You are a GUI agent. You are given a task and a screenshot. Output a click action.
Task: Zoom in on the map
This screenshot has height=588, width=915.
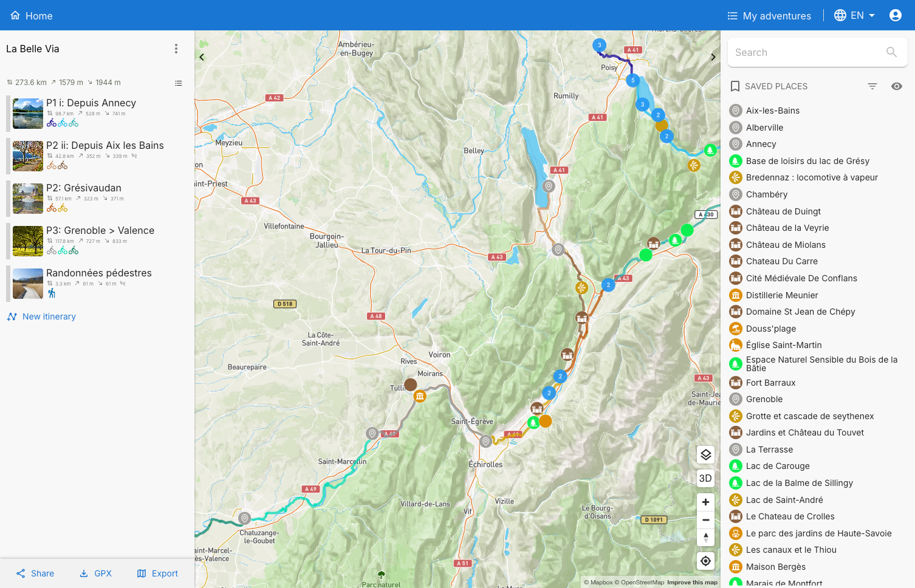705,502
